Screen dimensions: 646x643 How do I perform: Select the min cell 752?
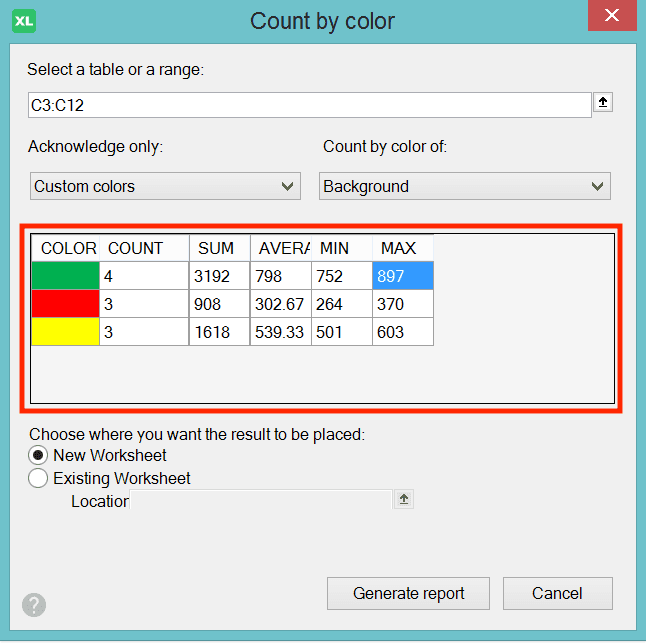[x=342, y=276]
